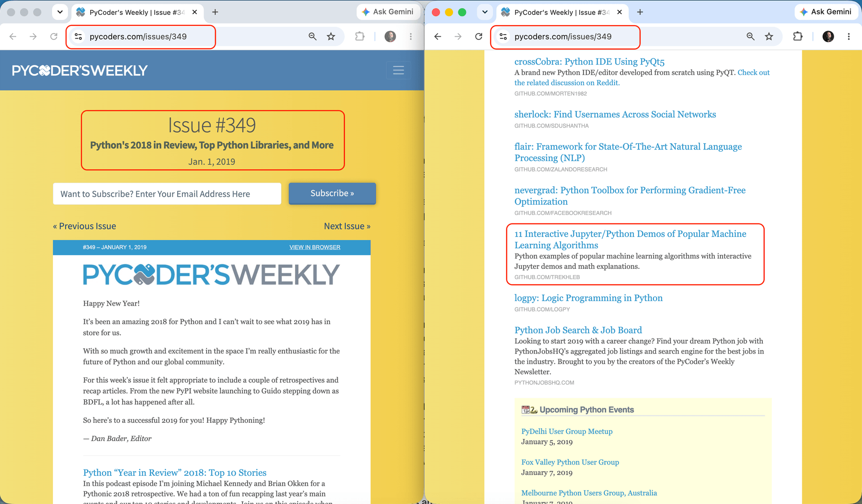
Task: Close PyCoder's Weekly tab in right window
Action: [620, 12]
